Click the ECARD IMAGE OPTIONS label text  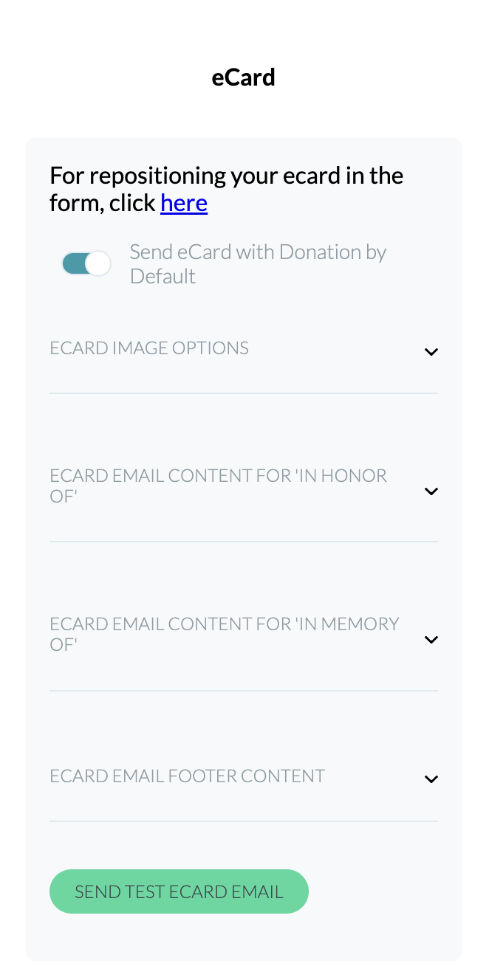pyautogui.click(x=148, y=348)
